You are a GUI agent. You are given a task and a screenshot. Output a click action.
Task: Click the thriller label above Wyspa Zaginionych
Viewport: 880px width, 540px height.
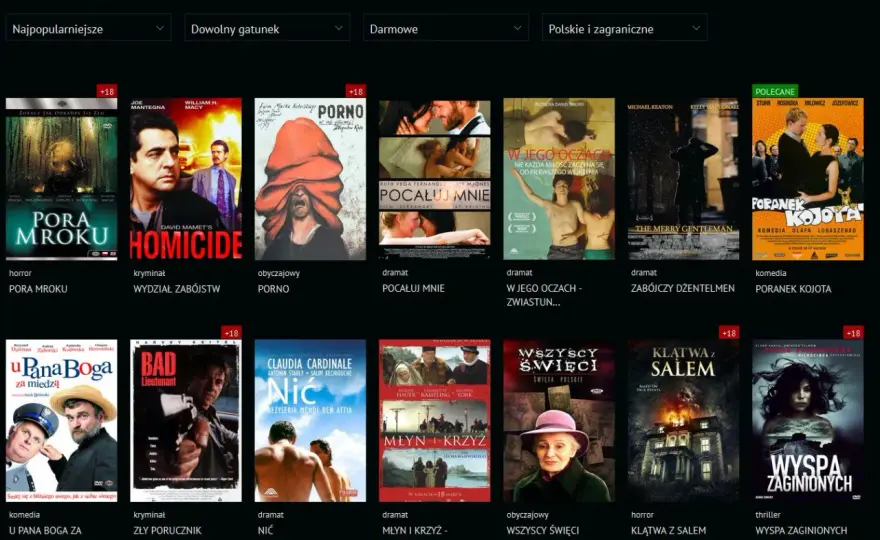(768, 515)
